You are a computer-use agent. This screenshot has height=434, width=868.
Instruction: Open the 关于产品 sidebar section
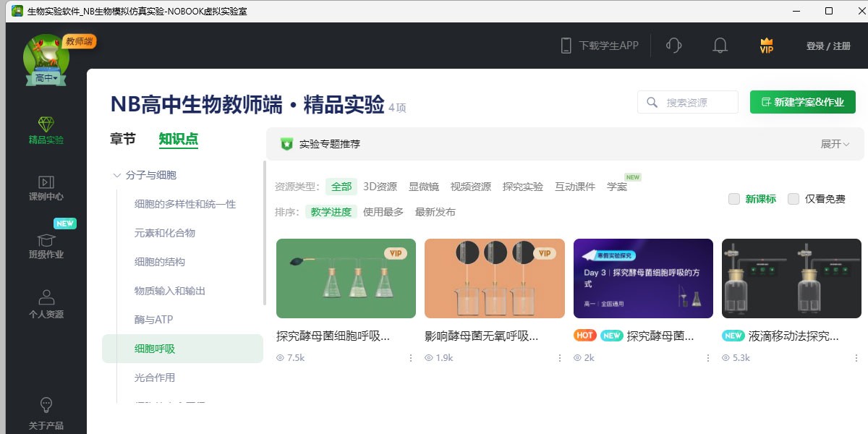(46, 414)
